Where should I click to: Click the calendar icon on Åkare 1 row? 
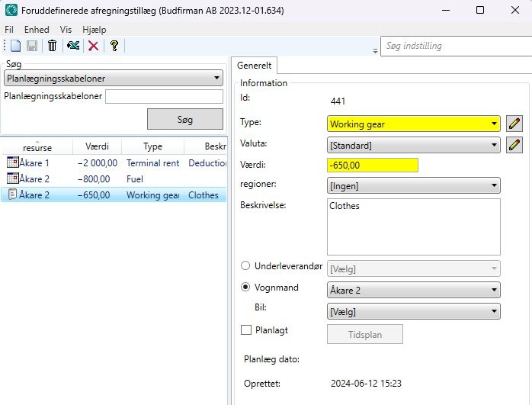(x=12, y=162)
